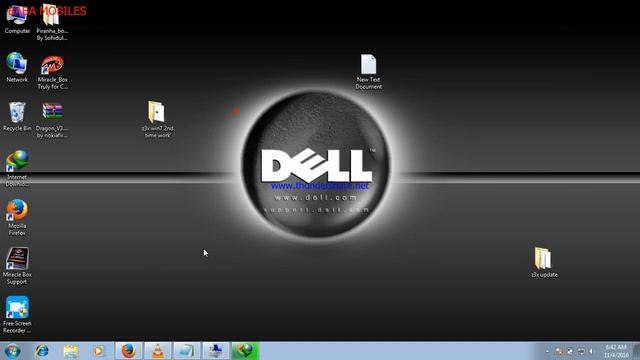Click the network status tray icon
The height and width of the screenshot is (360, 640).
coord(581,351)
